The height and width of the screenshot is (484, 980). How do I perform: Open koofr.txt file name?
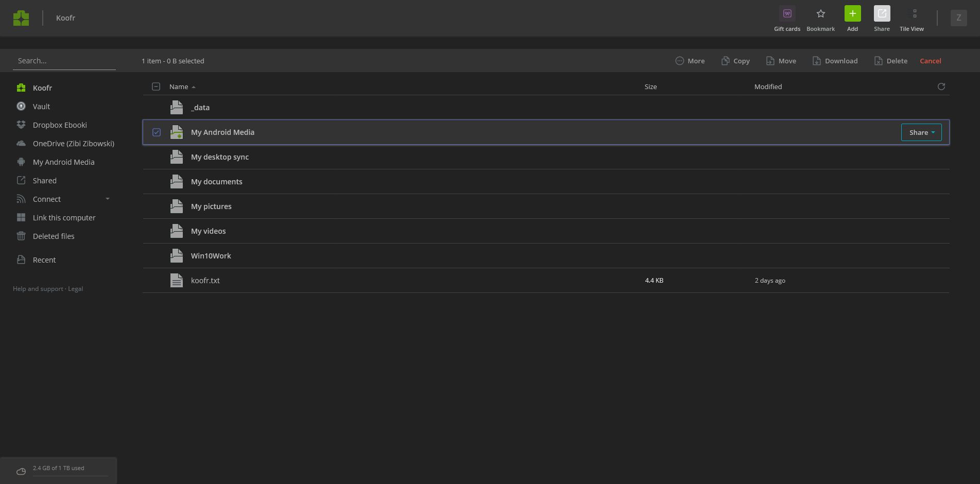[205, 281]
